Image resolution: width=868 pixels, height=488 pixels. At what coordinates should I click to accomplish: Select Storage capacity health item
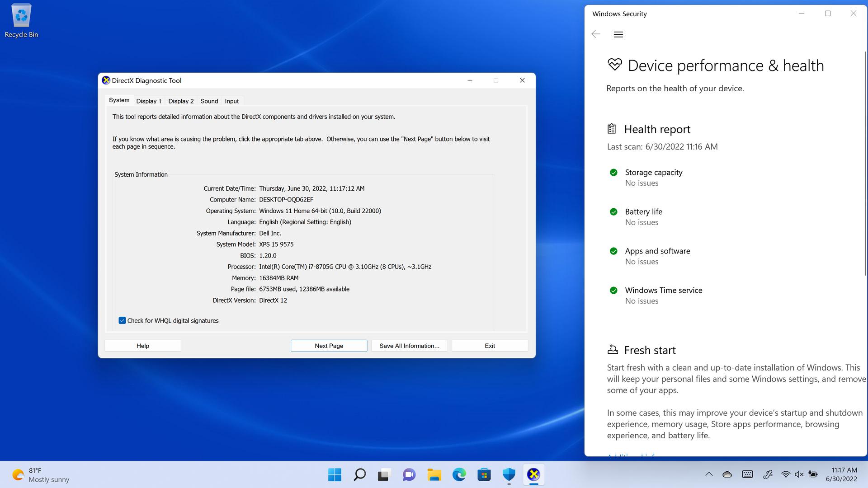point(654,178)
